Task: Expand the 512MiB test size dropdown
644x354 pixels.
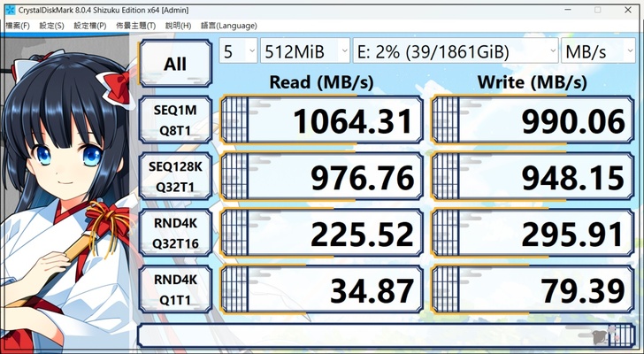Action: (305, 51)
